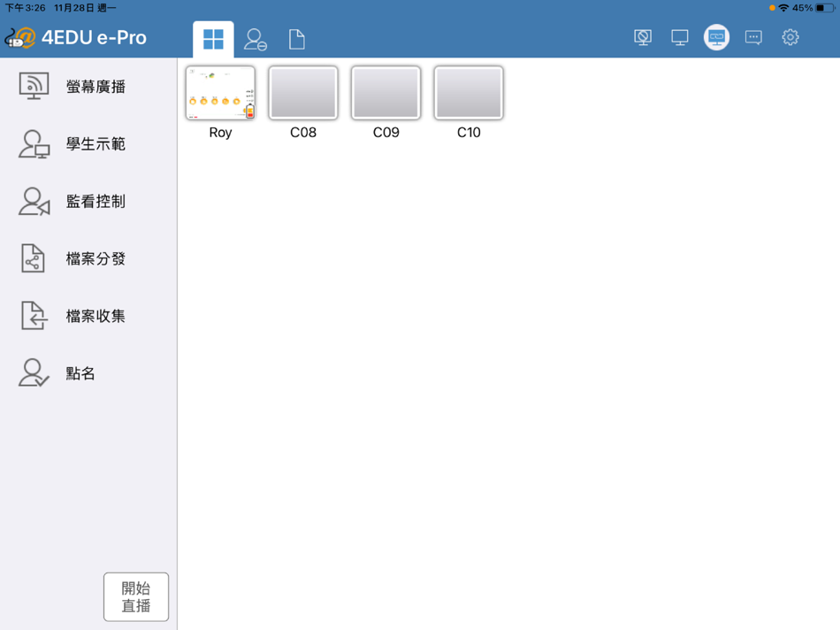Image resolution: width=840 pixels, height=630 pixels.
Task: Select 點名 menu label
Action: [80, 373]
